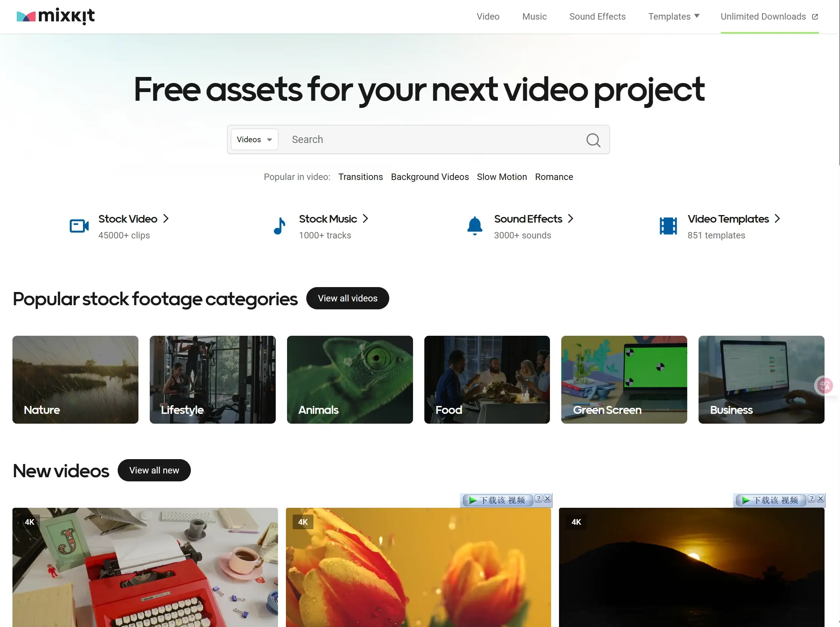Screen dimensions: 840x627
Task: Click the 4K badge on sunset video
Action: click(576, 522)
